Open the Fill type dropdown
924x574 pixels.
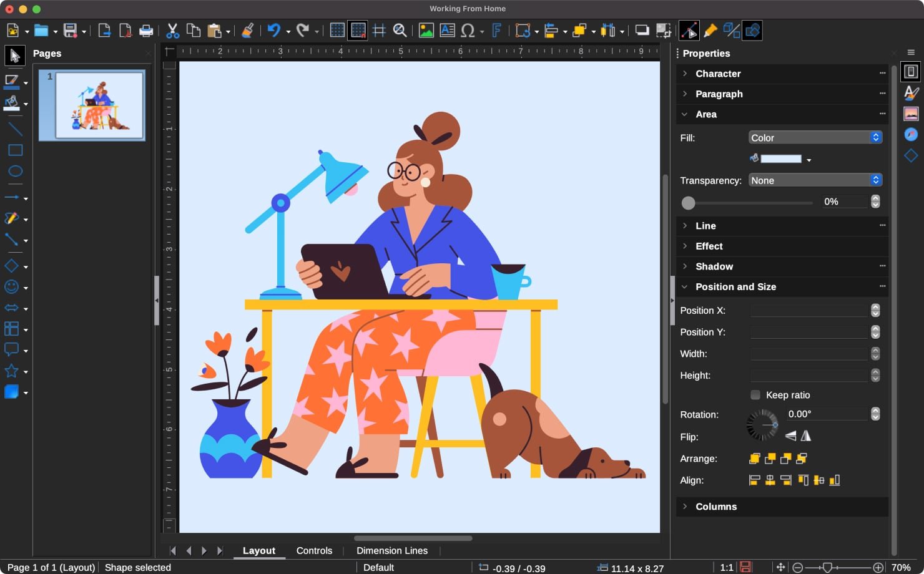click(x=815, y=138)
